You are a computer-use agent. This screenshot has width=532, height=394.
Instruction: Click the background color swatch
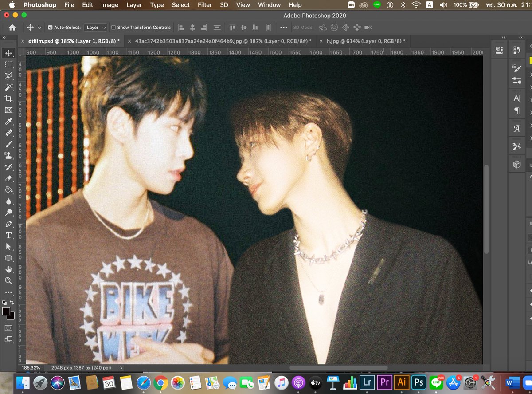pos(11,316)
